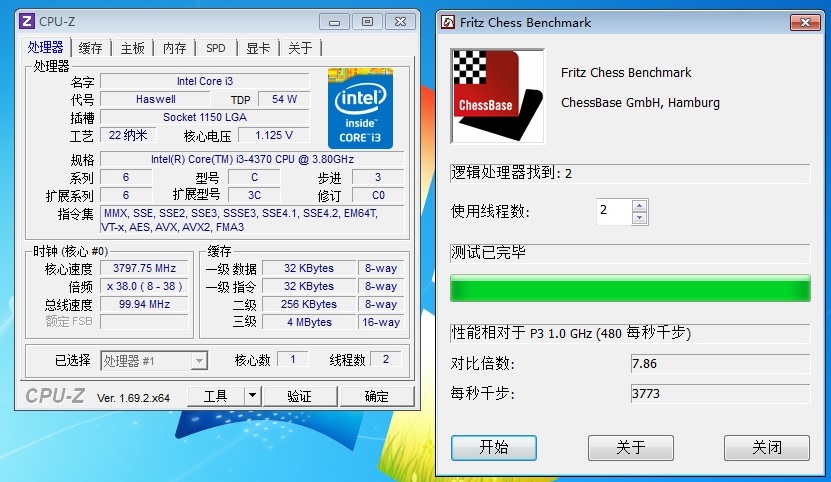Open the 处理器 #1 selection dropdown
Screen dimensions: 831x482
(x=154, y=361)
